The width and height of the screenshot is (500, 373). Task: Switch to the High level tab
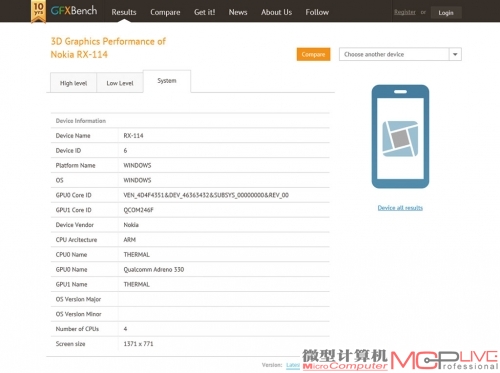tap(73, 83)
